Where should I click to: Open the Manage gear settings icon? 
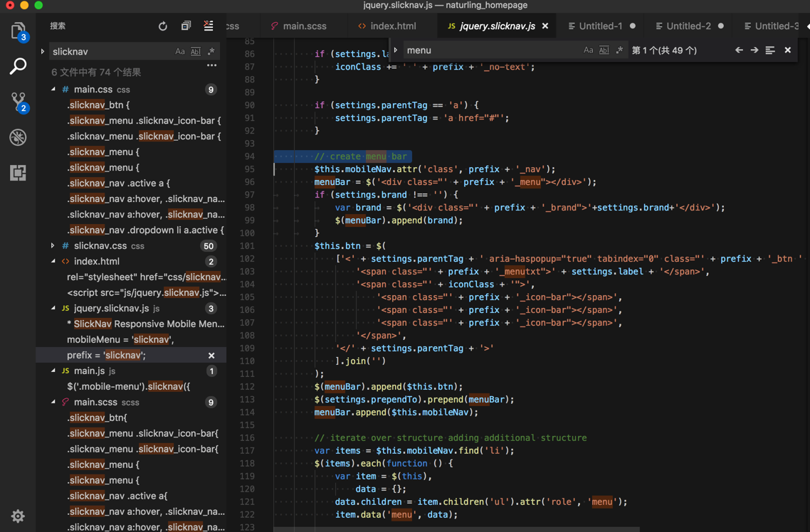(18, 516)
